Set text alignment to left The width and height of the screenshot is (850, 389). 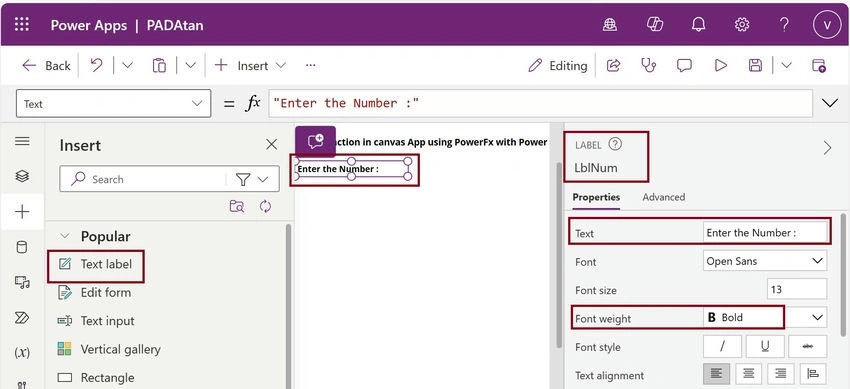pyautogui.click(x=717, y=374)
